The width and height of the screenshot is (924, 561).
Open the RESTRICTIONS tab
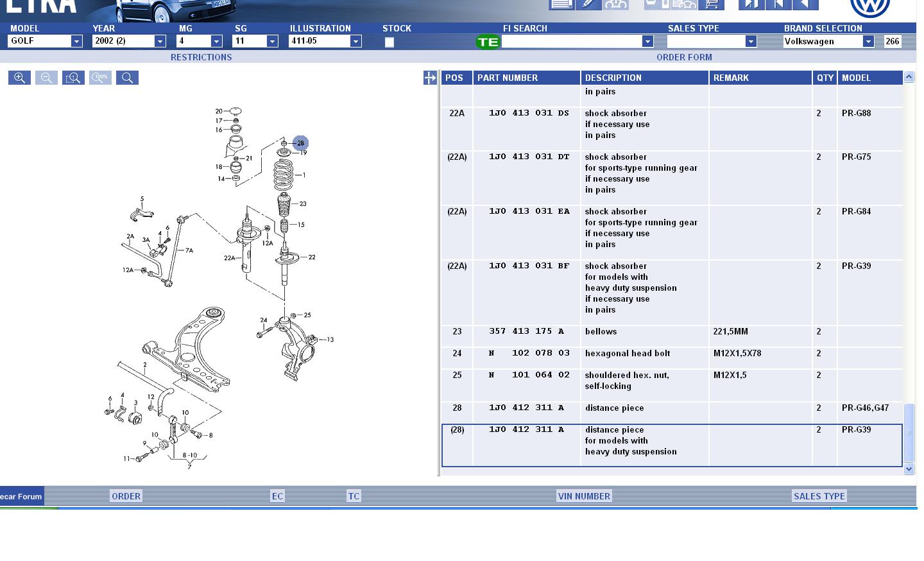(x=201, y=57)
